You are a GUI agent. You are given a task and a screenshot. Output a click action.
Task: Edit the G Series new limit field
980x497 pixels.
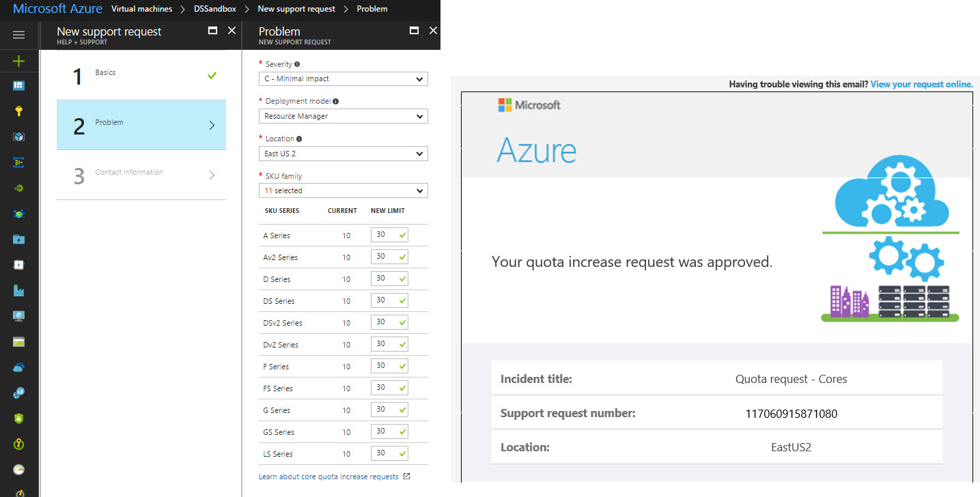(389, 410)
